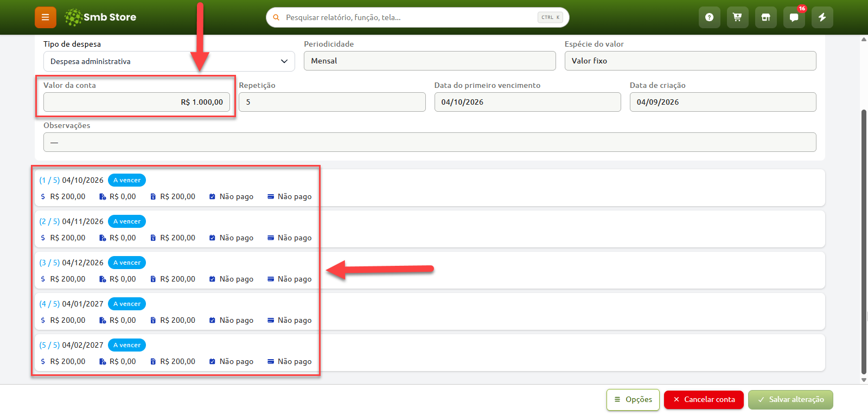Image resolution: width=868 pixels, height=415 pixels.
Task: Focus the Pesquisar relatório search field
Action: point(417,17)
